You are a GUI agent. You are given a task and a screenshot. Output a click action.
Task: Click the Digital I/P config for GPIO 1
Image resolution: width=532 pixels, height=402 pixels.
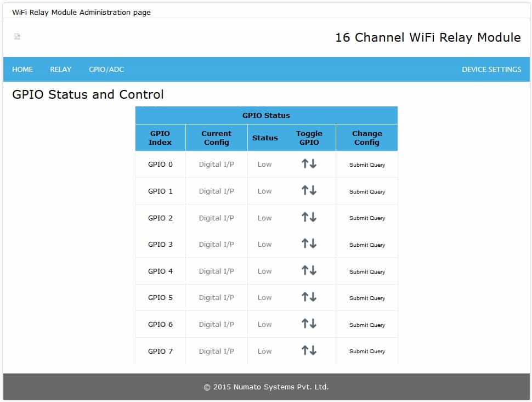click(216, 191)
